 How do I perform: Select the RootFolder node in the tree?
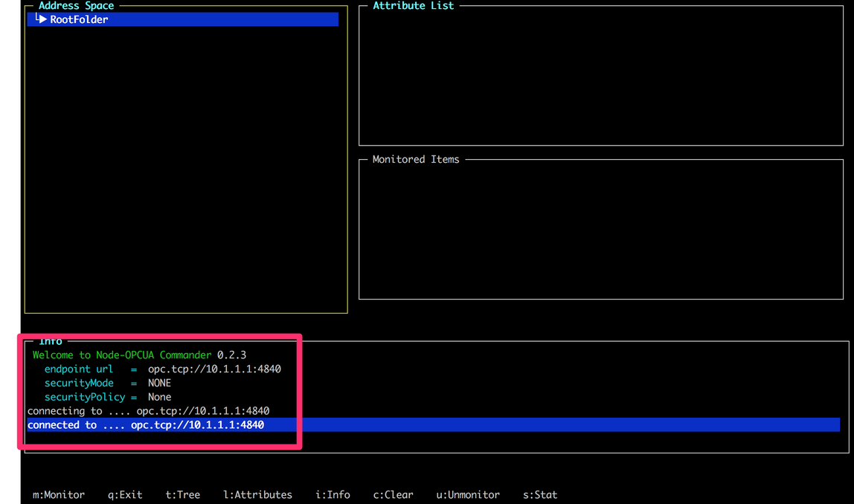(79, 19)
